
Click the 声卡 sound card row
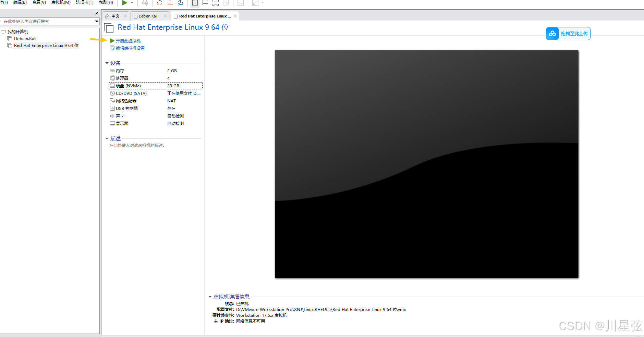pyautogui.click(x=155, y=116)
